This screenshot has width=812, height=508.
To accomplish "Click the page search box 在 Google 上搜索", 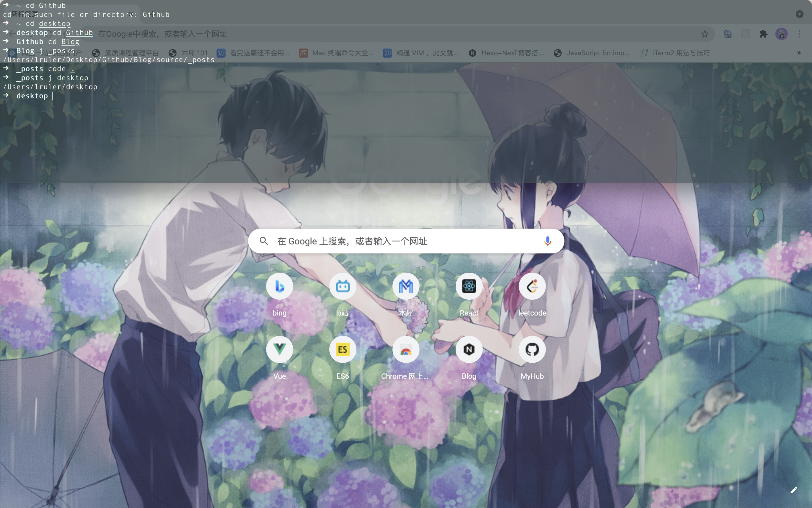I will (406, 241).
